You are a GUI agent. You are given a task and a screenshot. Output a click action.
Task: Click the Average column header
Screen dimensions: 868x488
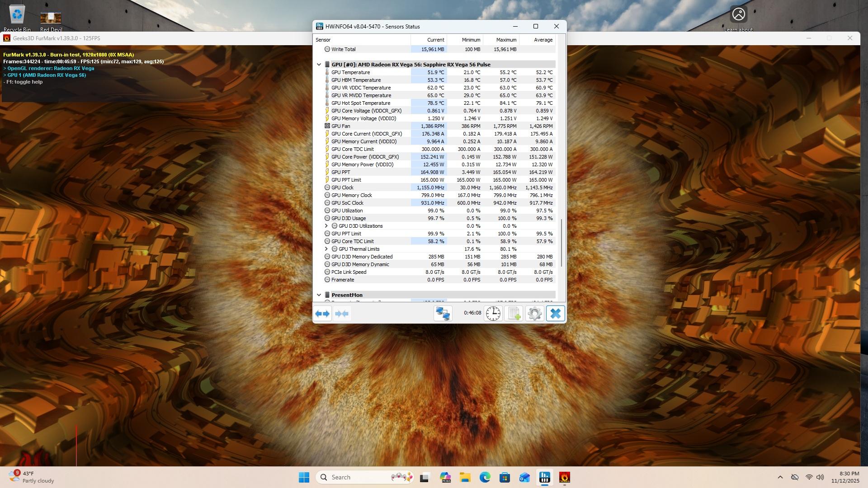(538, 40)
